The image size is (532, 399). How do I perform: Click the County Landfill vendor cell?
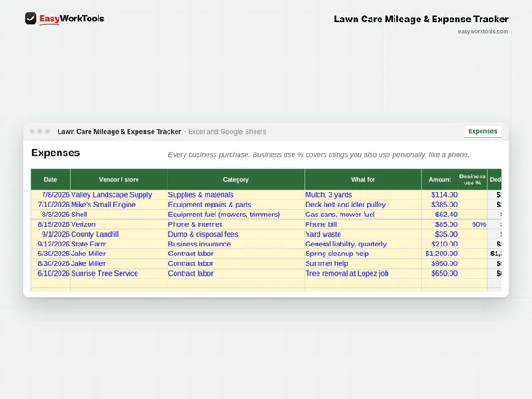pyautogui.click(x=119, y=234)
